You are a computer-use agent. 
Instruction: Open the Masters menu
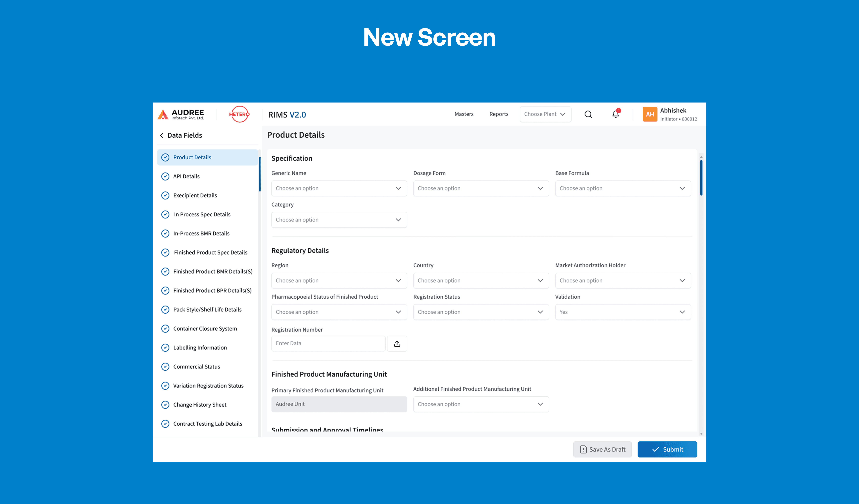pyautogui.click(x=464, y=114)
